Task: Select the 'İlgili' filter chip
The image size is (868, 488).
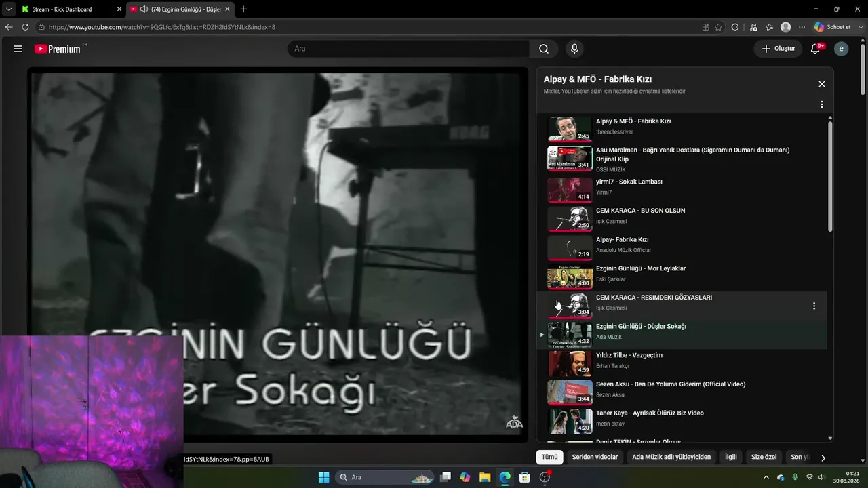Action: tap(730, 457)
